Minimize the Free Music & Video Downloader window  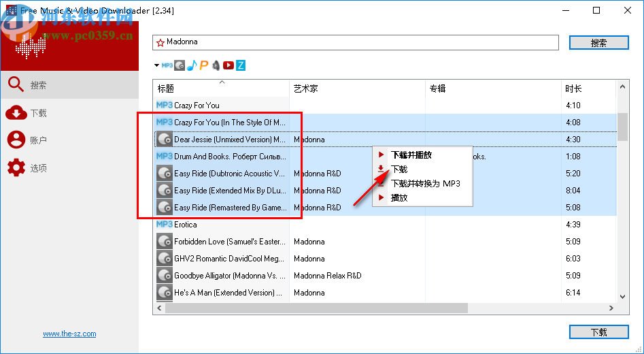point(566,10)
